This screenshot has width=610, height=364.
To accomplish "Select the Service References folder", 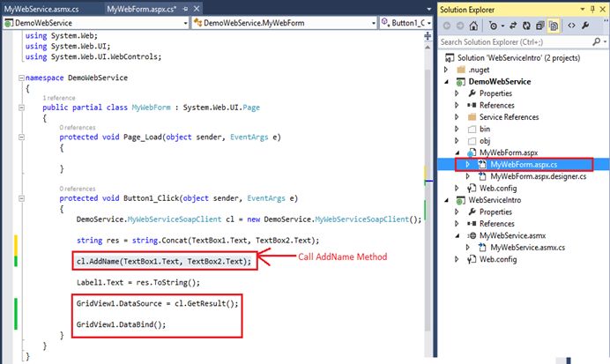I will click(x=509, y=117).
